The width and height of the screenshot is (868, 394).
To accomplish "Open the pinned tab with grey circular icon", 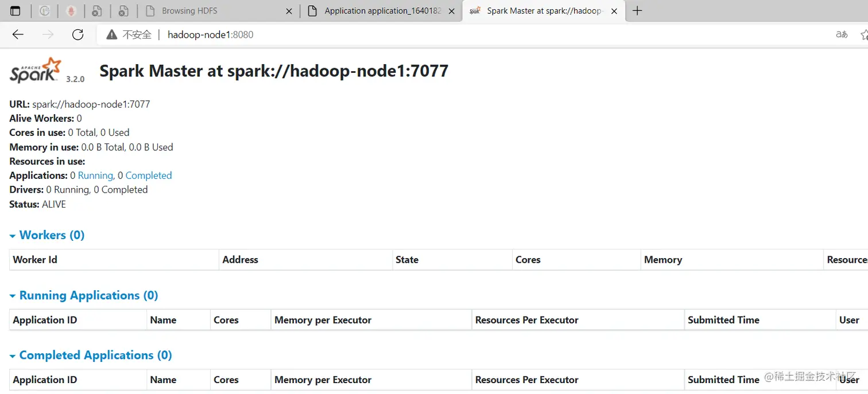I will click(x=45, y=11).
